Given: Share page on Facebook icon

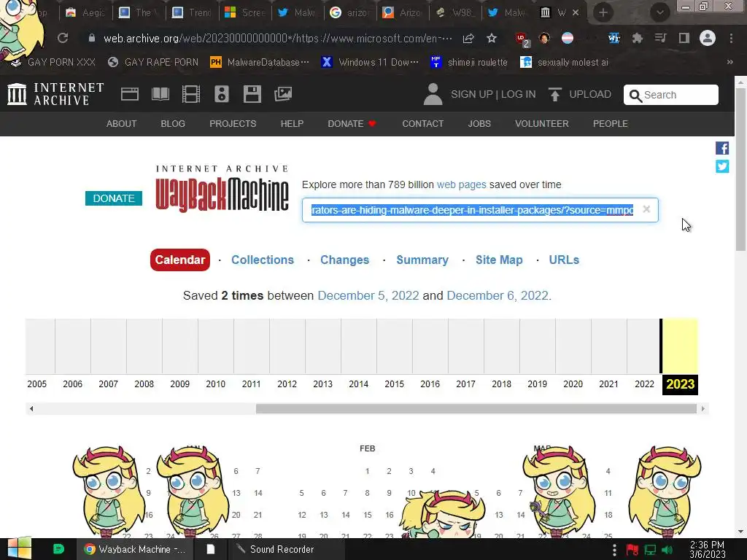Looking at the screenshot, I should (722, 148).
